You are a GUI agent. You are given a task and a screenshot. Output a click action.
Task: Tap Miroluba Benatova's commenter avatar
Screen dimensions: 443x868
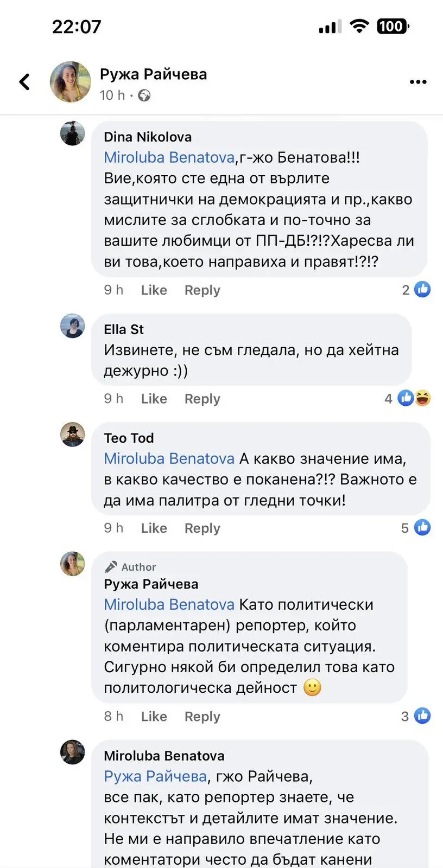[x=72, y=752]
